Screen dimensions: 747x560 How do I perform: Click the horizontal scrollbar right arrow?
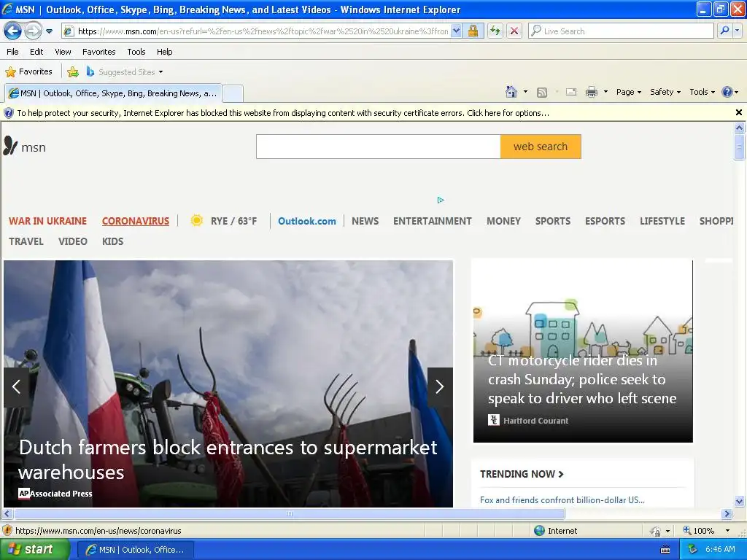click(727, 514)
